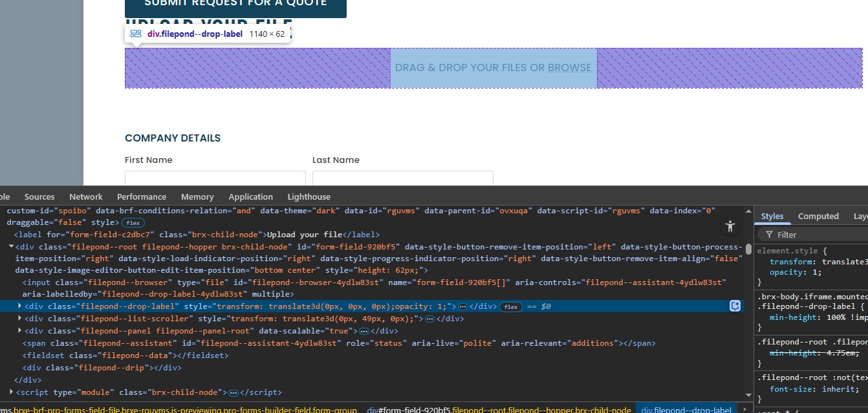This screenshot has width=868, height=413.
Task: Click the ellipsis in the script module node
Action: (233, 392)
